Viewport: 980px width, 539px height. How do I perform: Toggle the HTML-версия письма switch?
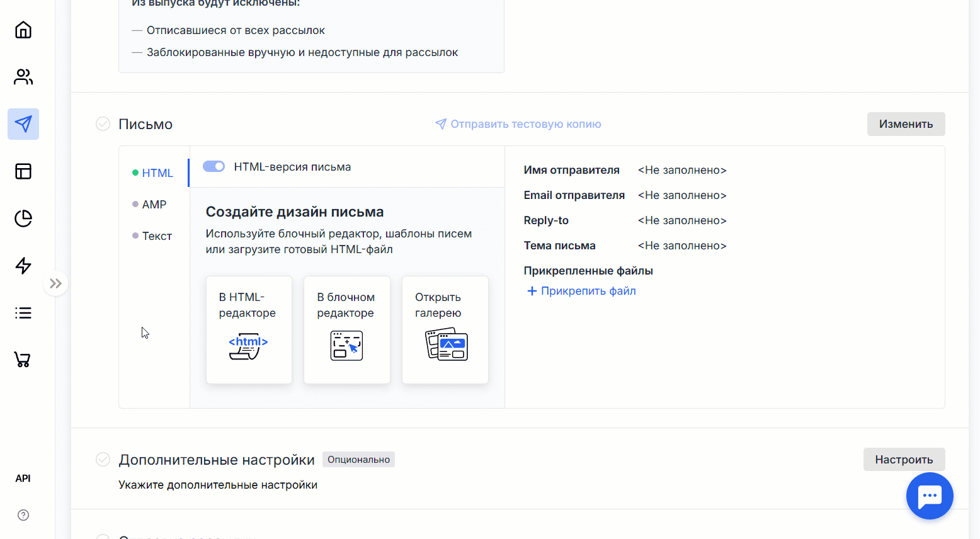(x=214, y=166)
